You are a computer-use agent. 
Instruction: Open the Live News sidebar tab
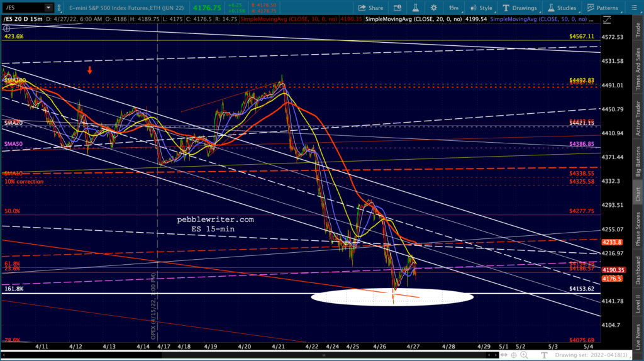pos(638,336)
